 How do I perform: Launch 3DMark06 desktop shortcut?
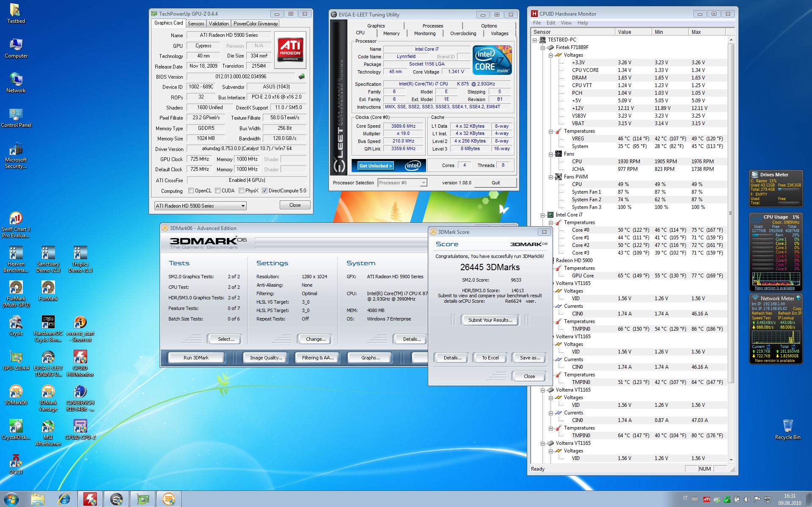coord(16,395)
